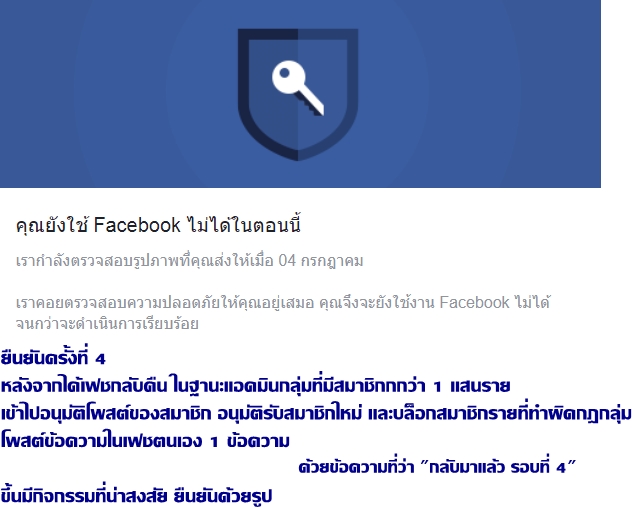Screen dimensions: 632x508
Task: Click the shield's lighter right half
Action: coord(328,91)
